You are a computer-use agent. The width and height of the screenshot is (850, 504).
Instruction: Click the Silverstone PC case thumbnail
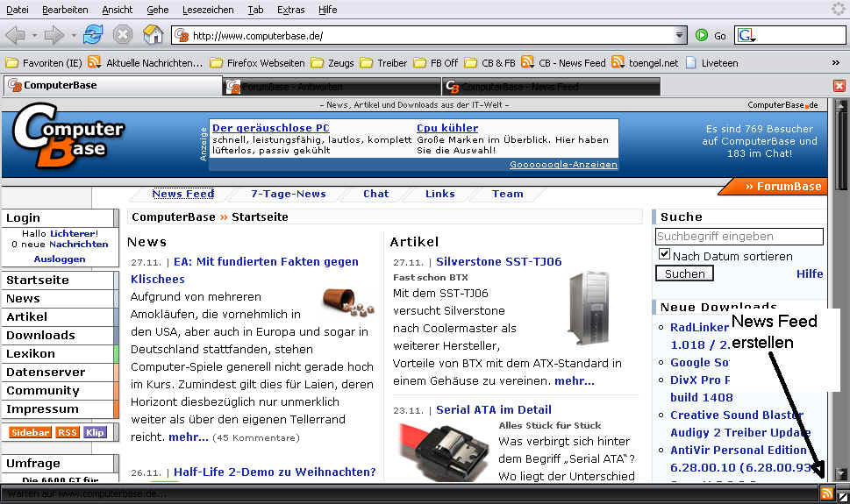coord(589,308)
